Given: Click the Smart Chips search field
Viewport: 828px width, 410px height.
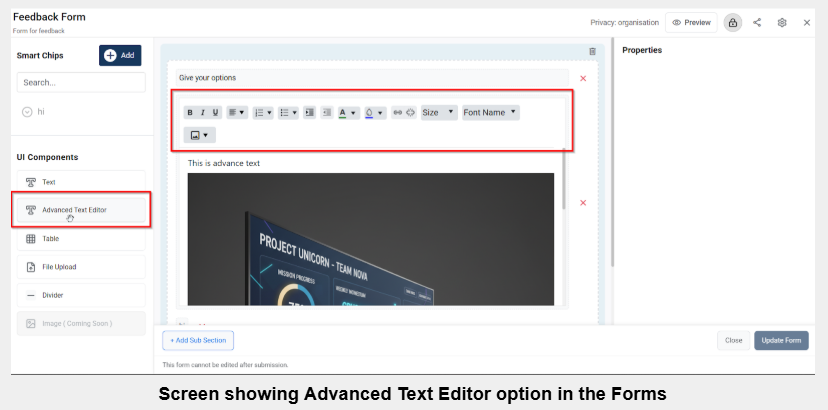Looking at the screenshot, I should (x=81, y=83).
